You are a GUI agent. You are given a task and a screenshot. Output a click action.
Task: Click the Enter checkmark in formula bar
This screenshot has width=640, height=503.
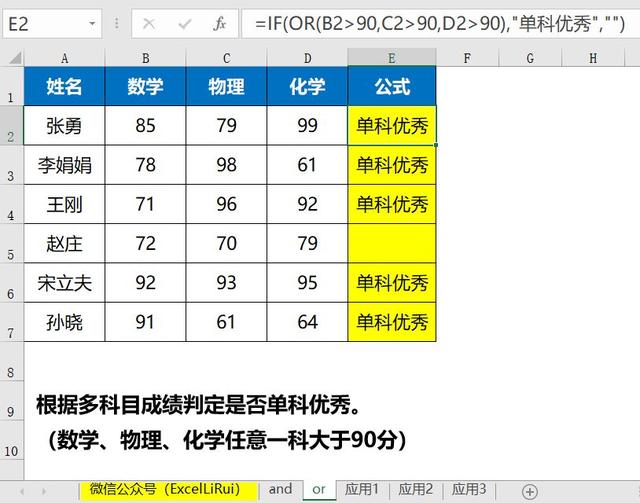tap(184, 24)
